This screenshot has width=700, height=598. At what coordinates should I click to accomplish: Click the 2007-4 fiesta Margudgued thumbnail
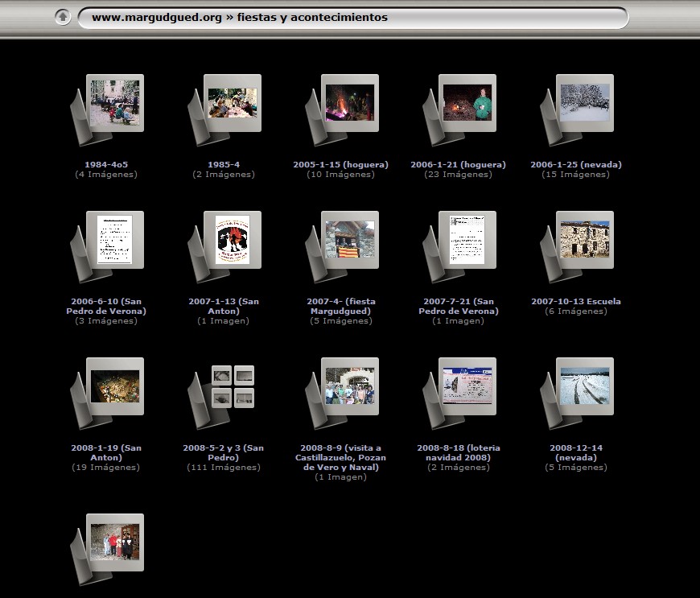point(349,239)
